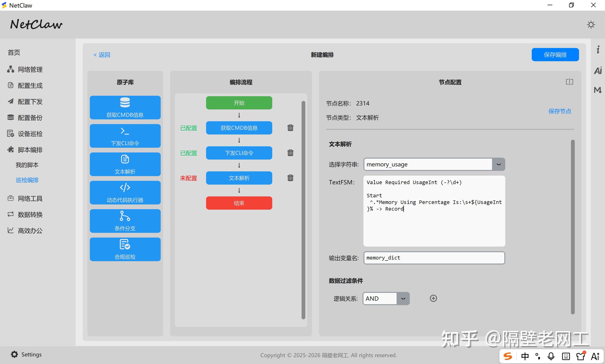
Task: Collapse 脚本编排 menu
Action: [25, 150]
